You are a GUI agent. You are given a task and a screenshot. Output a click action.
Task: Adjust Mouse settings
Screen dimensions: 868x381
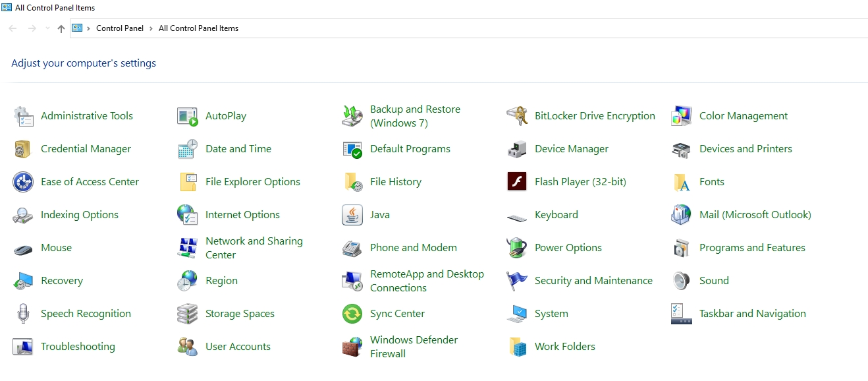tap(57, 247)
